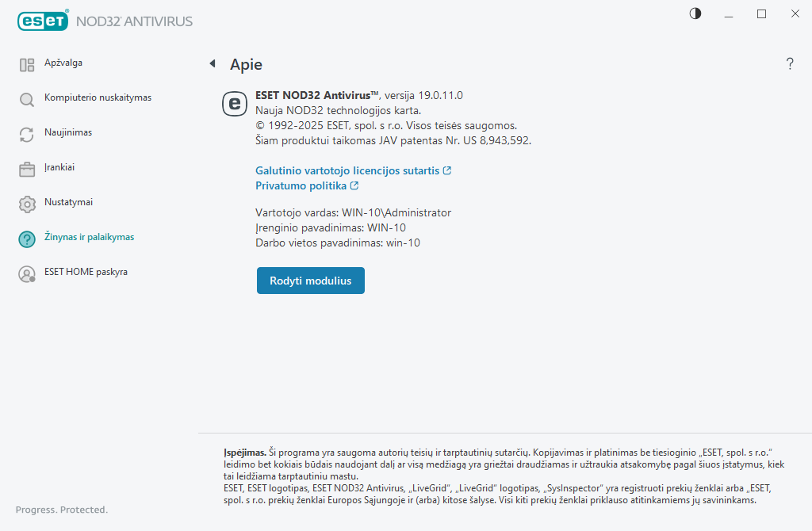The height and width of the screenshot is (531, 812).
Task: Click the Įrankiai toolbox icon
Action: click(27, 170)
